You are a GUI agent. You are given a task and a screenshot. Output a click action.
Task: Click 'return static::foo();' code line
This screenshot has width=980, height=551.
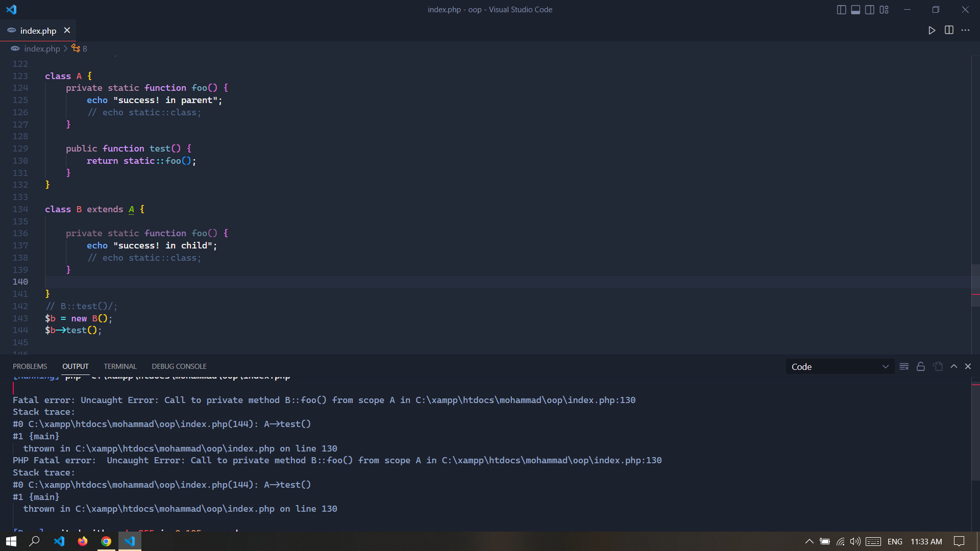tap(141, 161)
